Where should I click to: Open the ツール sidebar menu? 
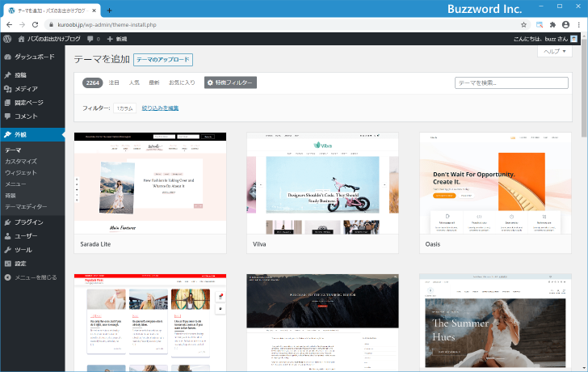(23, 250)
